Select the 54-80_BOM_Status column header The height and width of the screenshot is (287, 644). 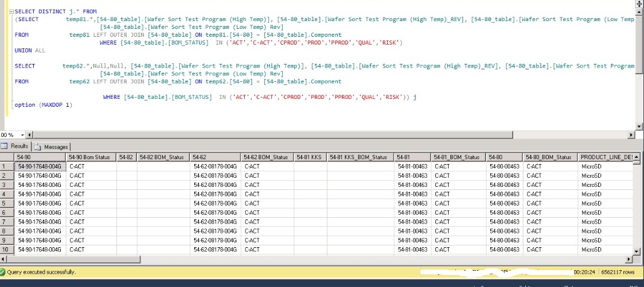(x=551, y=157)
